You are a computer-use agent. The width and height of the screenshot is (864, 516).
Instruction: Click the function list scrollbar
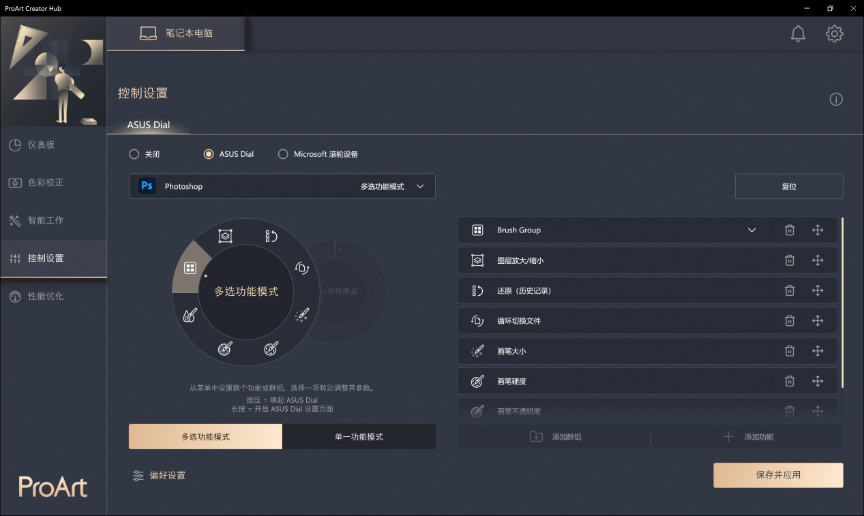pyautogui.click(x=842, y=303)
